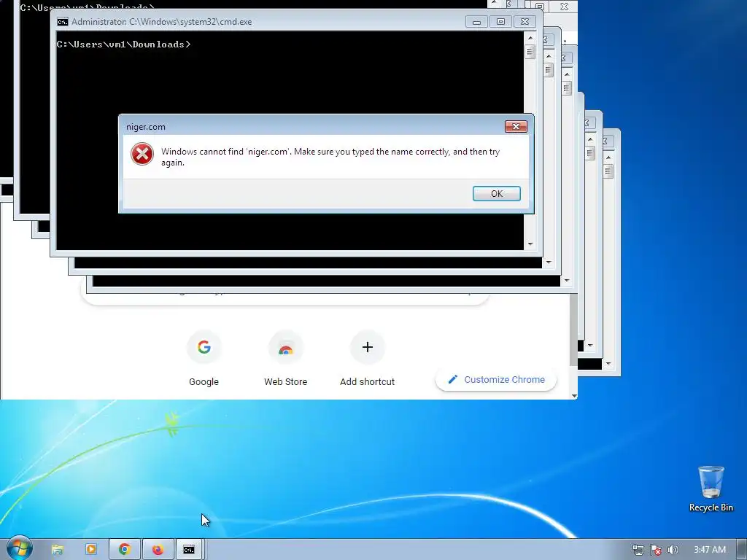Image resolution: width=747 pixels, height=560 pixels.
Task: Open the Windows Start menu
Action: click(19, 548)
